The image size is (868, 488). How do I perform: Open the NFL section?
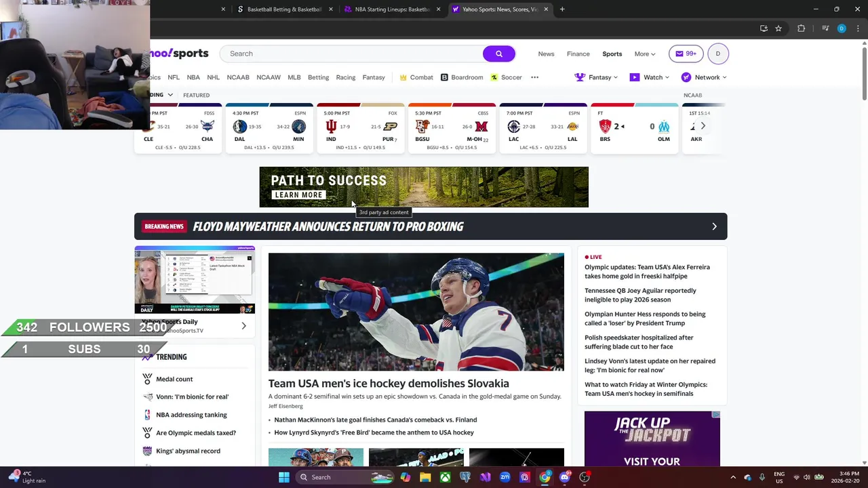pyautogui.click(x=174, y=77)
